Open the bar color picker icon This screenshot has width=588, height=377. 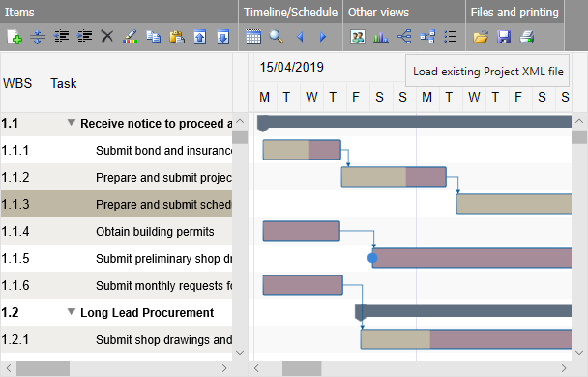pyautogui.click(x=131, y=37)
